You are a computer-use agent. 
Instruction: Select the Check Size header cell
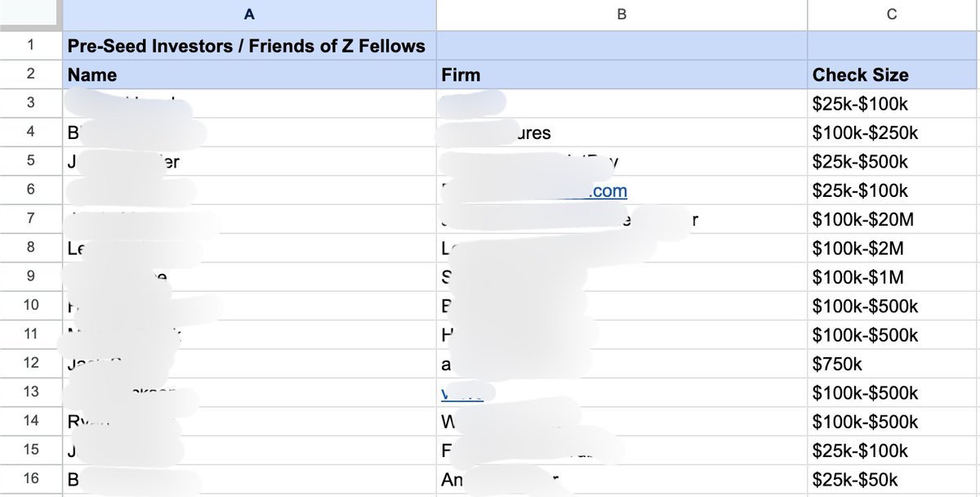tap(893, 75)
